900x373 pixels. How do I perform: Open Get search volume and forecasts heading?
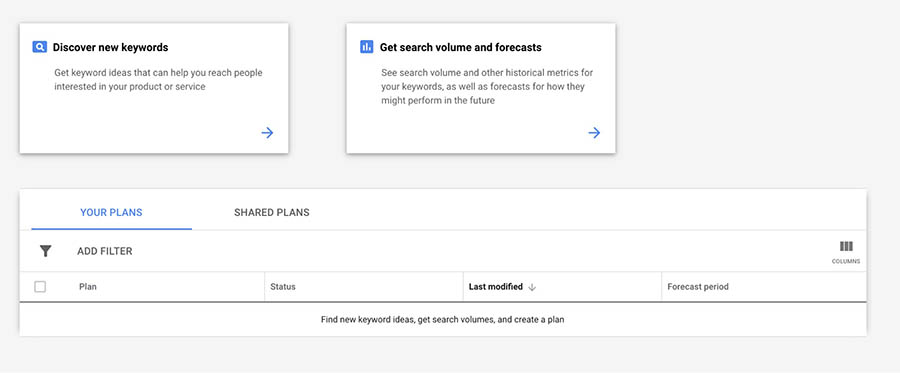click(461, 47)
